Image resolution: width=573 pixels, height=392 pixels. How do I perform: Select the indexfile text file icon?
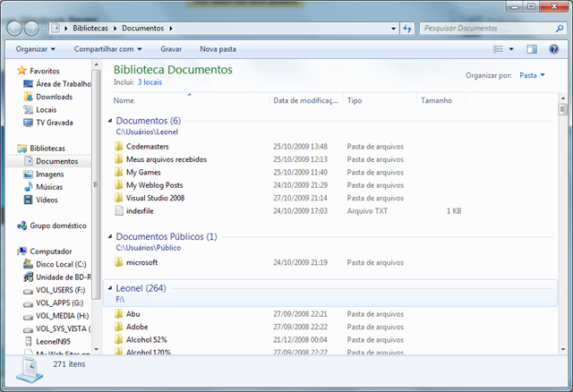[x=119, y=211]
